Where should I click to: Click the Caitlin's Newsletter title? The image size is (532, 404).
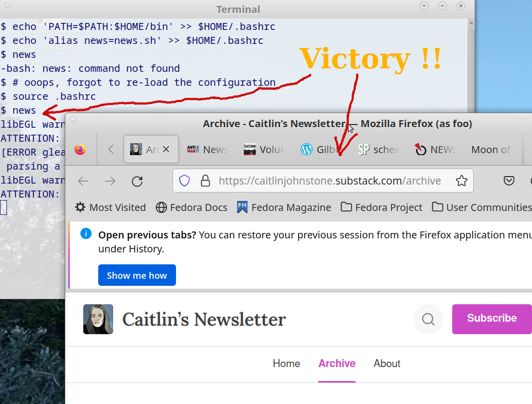[x=204, y=320]
